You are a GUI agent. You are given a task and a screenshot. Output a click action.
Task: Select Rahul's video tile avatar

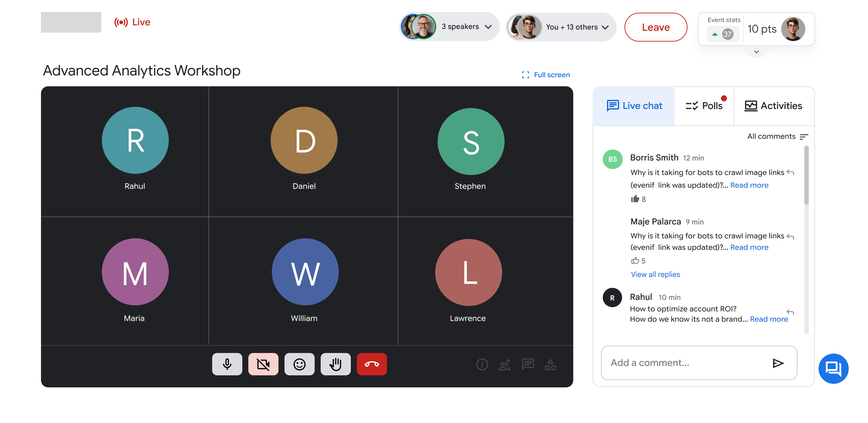coord(135,140)
